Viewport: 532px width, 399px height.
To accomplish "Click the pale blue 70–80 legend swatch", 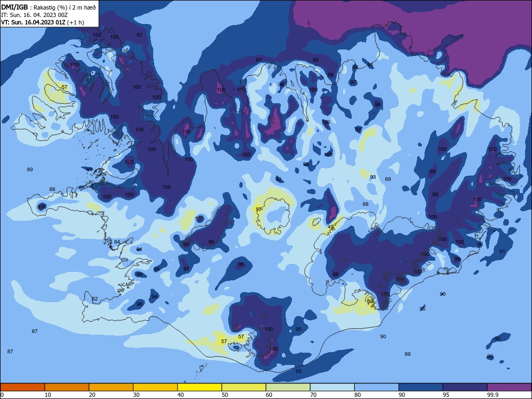I will click(x=332, y=387).
